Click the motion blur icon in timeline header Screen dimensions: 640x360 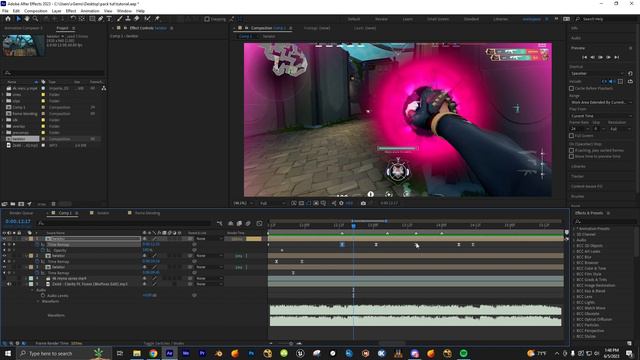(248, 223)
